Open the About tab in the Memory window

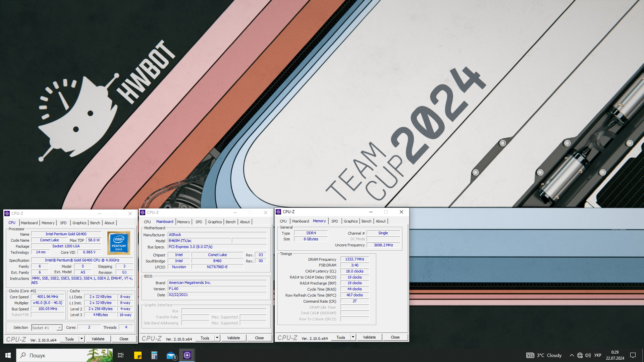click(381, 221)
